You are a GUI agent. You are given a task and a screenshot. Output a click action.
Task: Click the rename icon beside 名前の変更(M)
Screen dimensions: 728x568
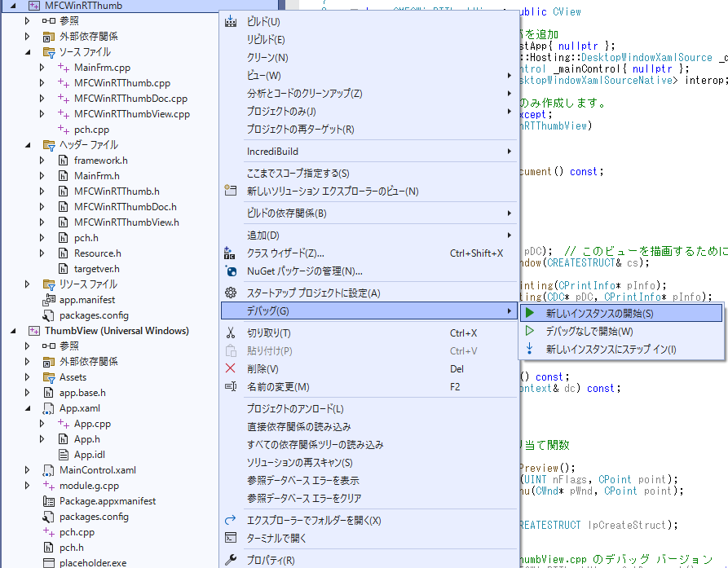pos(231,386)
